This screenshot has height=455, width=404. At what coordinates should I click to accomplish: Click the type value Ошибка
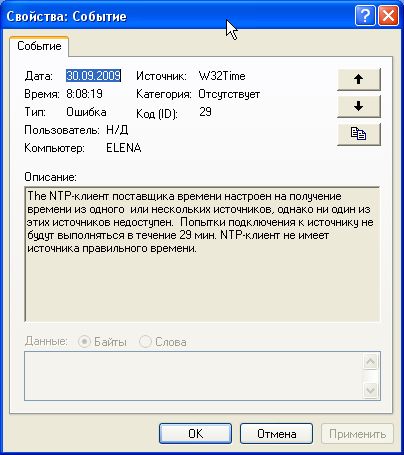coord(86,112)
